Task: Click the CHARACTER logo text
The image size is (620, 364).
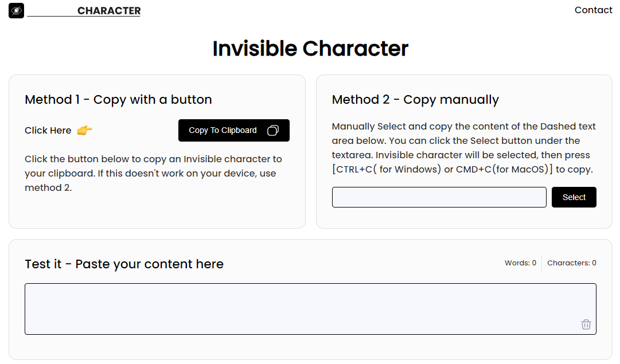Action: pyautogui.click(x=109, y=11)
